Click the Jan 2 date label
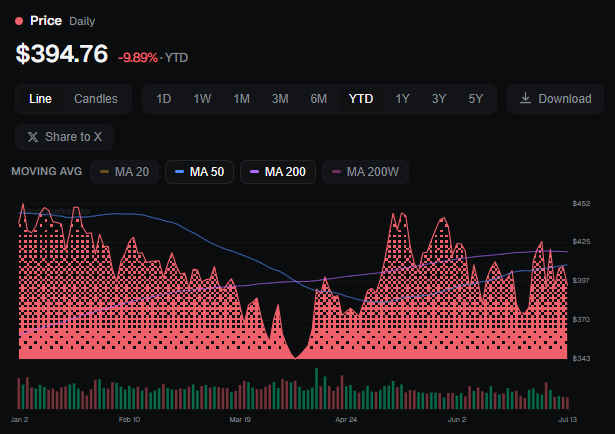This screenshot has height=434, width=615. [20, 419]
